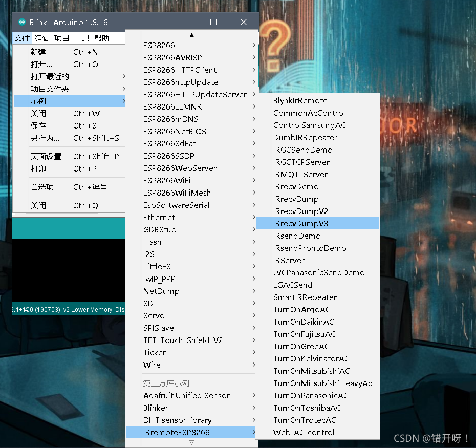
Task: Open the TurnOnGreeAC example
Action: click(317, 347)
